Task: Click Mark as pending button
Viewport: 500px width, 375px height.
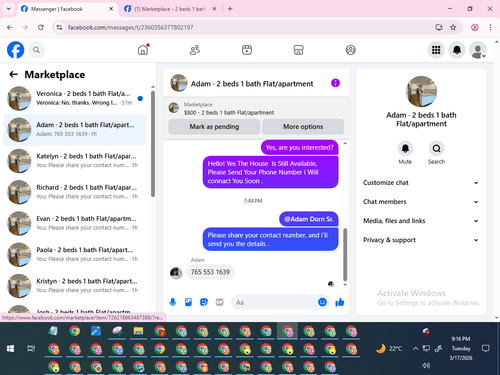Action: click(214, 127)
